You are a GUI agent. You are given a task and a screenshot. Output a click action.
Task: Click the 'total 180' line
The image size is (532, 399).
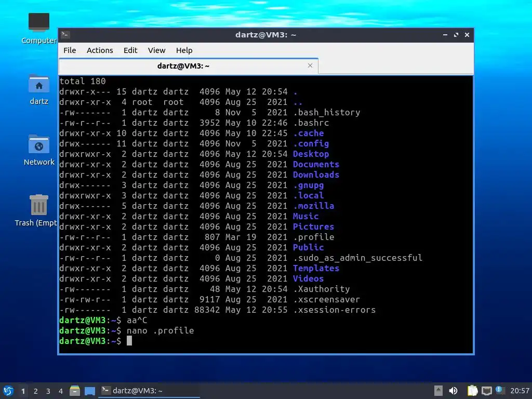click(x=83, y=81)
